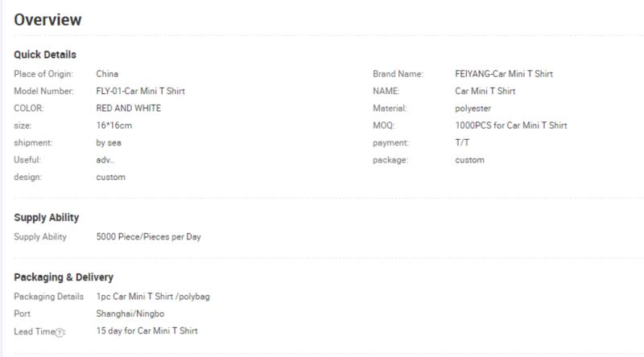The height and width of the screenshot is (357, 644).
Task: Click the shipment value by sea
Action: [109, 143]
